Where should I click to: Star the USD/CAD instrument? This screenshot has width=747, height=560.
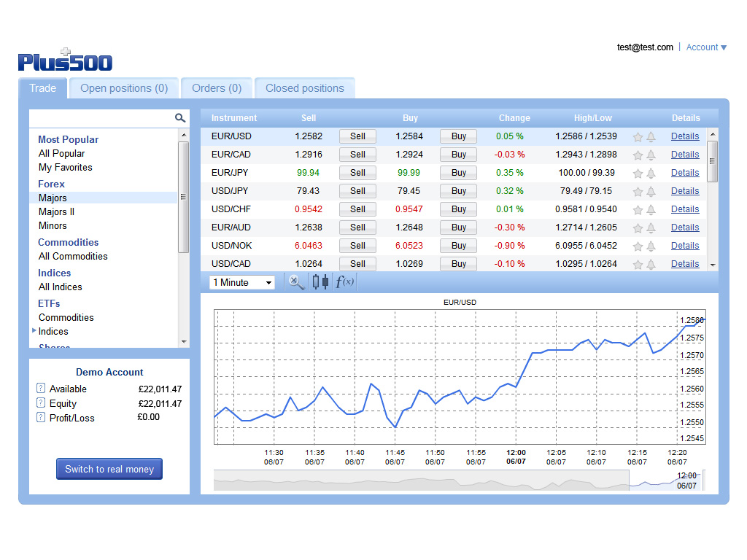click(638, 265)
